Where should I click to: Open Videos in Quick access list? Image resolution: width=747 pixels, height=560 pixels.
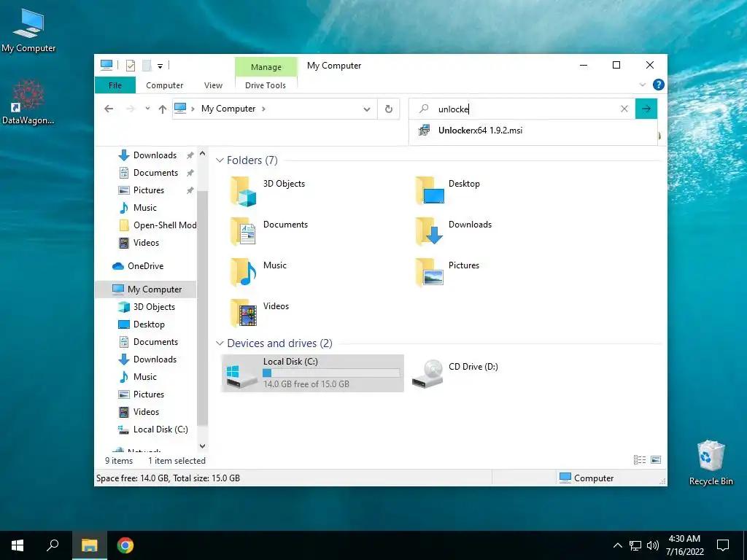click(x=146, y=243)
